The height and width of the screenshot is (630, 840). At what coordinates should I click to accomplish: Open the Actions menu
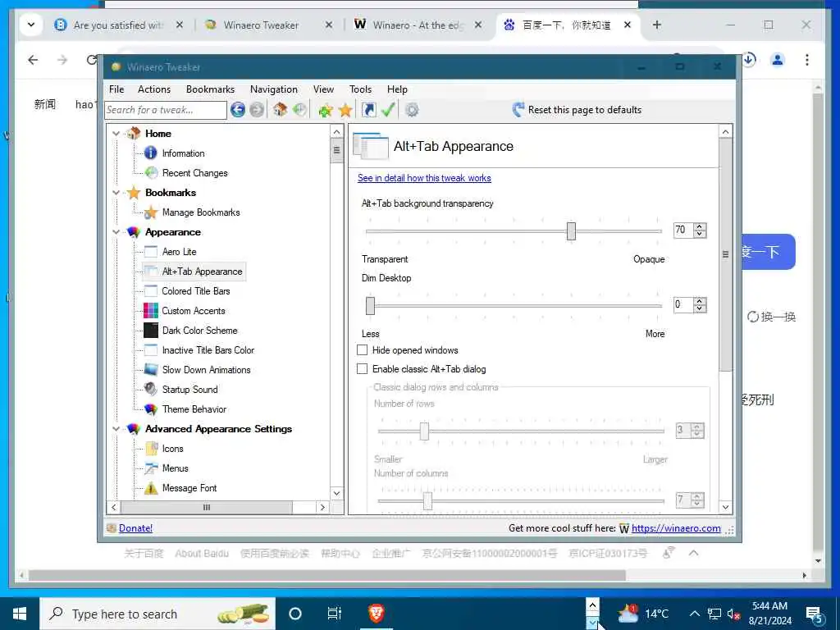pos(154,89)
